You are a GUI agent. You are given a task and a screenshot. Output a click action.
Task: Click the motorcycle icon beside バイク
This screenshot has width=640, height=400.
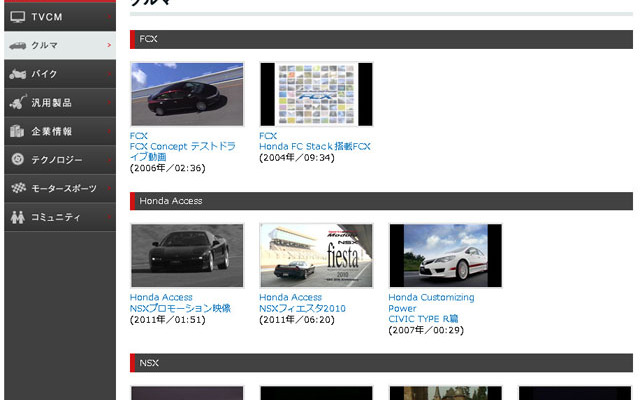tap(18, 74)
